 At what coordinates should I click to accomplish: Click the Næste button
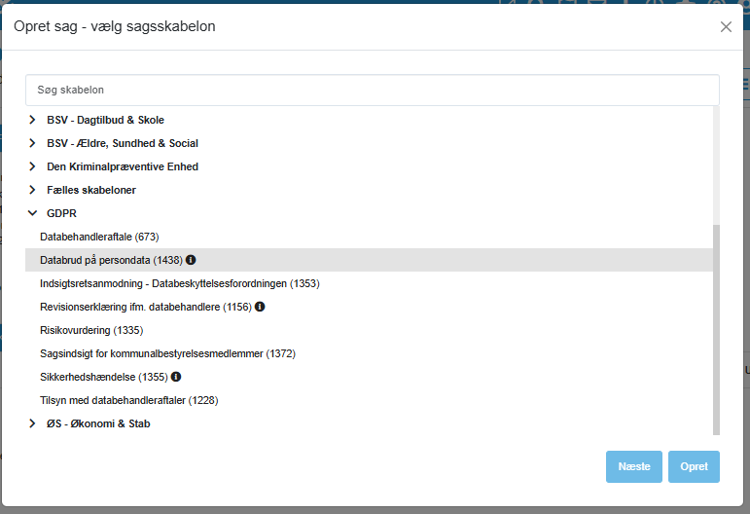click(x=634, y=467)
